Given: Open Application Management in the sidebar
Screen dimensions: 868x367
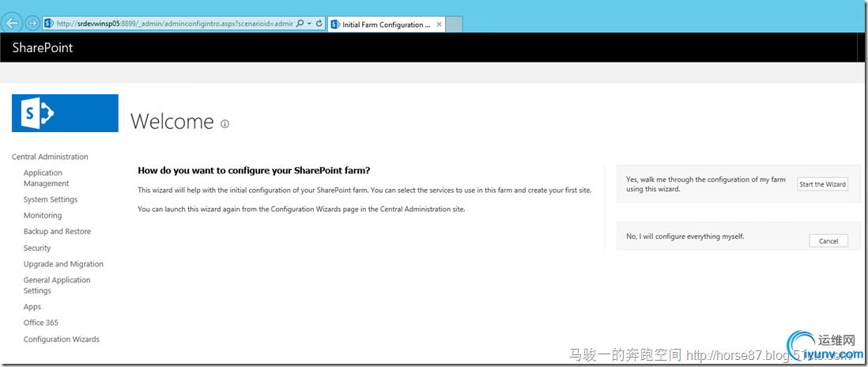Looking at the screenshot, I should coord(47,178).
